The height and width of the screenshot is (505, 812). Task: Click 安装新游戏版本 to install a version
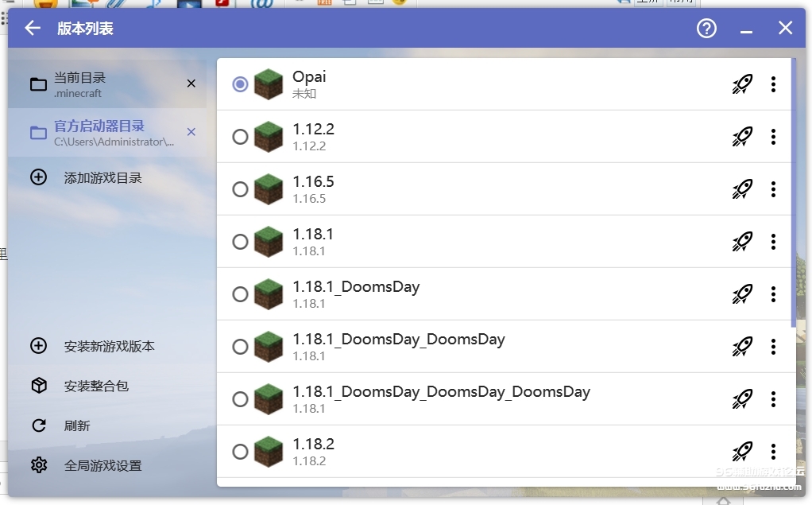(109, 347)
